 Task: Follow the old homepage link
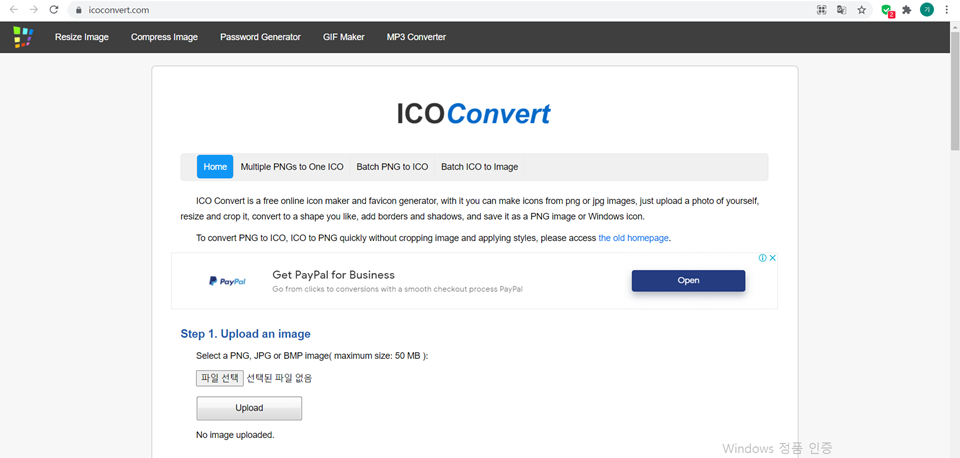point(633,238)
